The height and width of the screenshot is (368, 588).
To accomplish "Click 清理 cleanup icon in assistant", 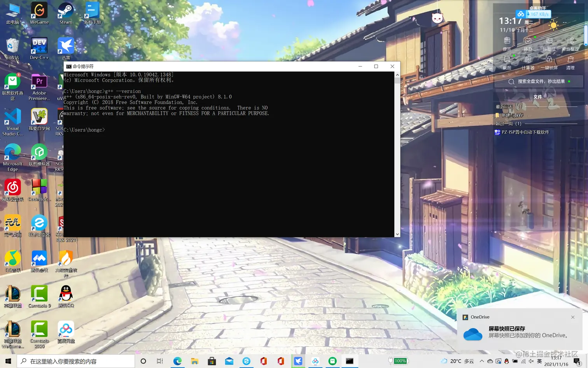I will pos(570,63).
